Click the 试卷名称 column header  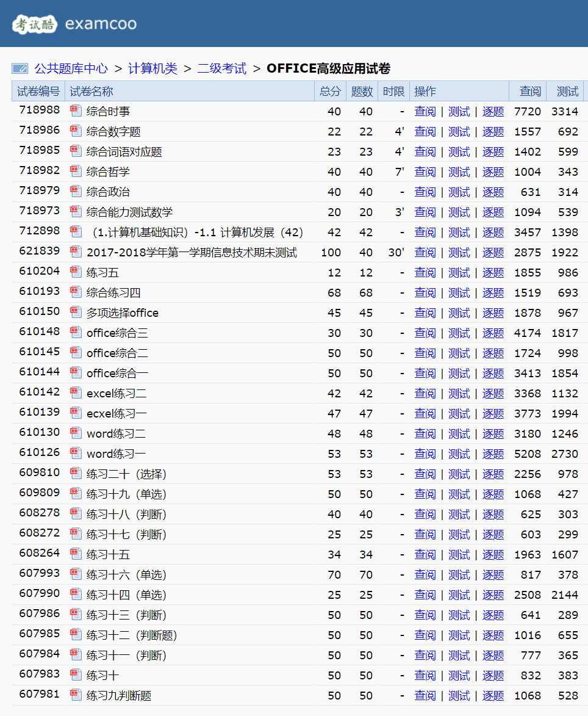tap(190, 92)
